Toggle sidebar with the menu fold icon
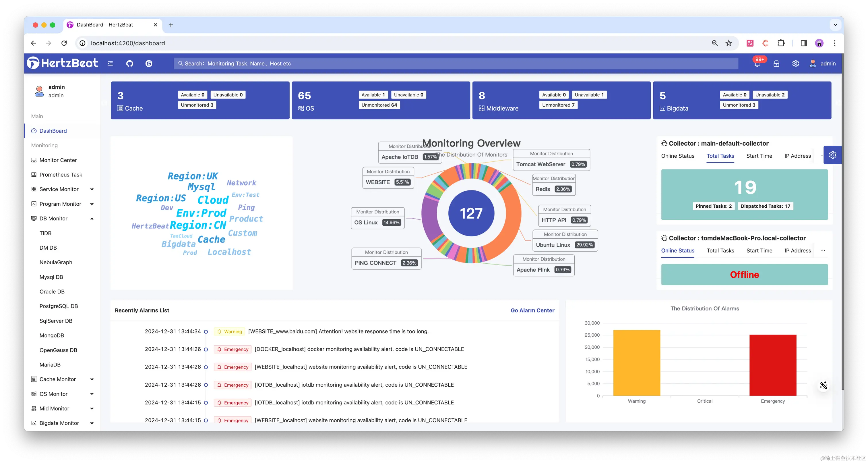Screen dimensions: 868x463 (110, 63)
